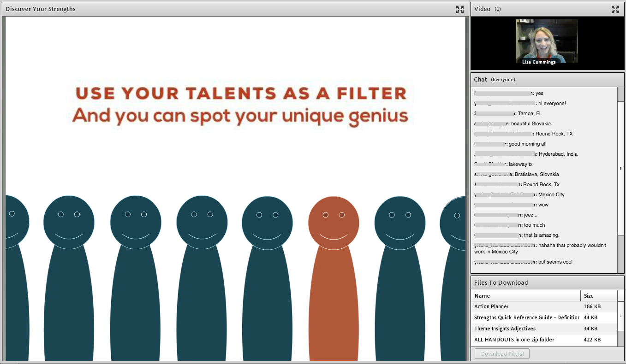Select the Action Planner file

(x=491, y=306)
